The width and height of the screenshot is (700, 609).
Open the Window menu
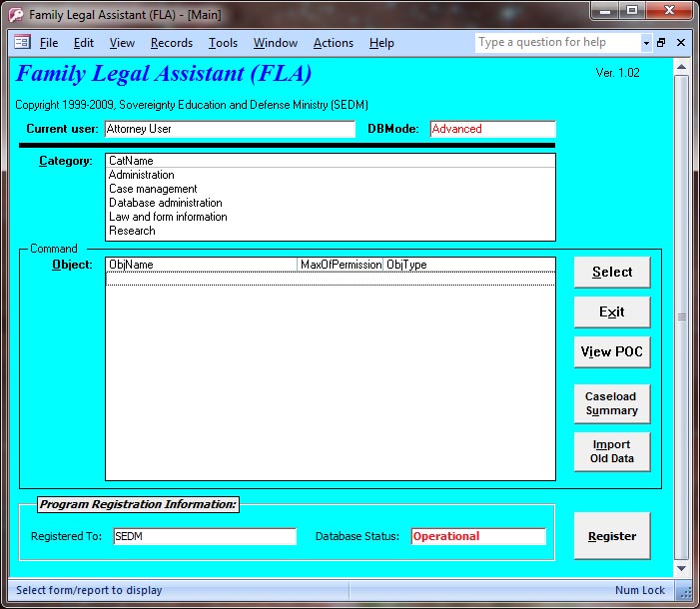pyautogui.click(x=276, y=43)
